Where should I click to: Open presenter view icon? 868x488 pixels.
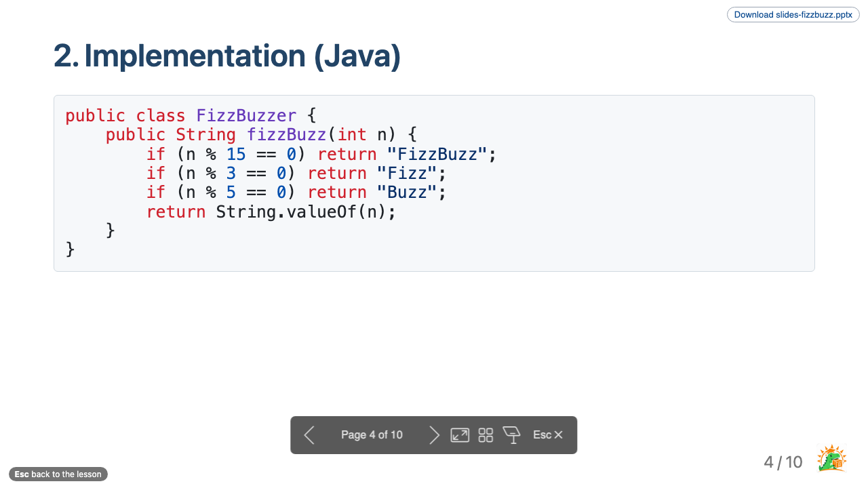pos(511,435)
